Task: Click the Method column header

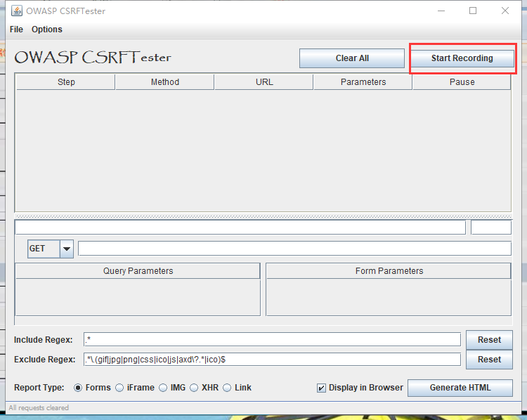Action: coord(164,82)
